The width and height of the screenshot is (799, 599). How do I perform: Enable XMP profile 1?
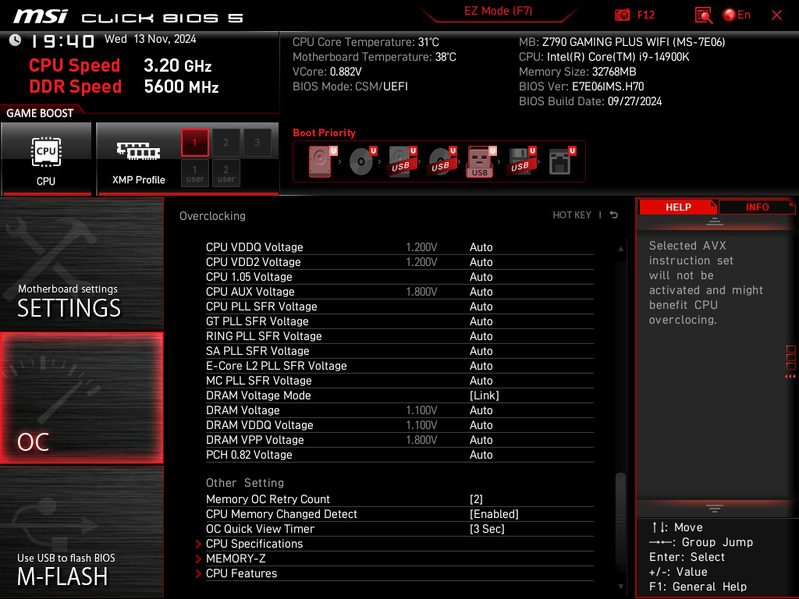(195, 143)
